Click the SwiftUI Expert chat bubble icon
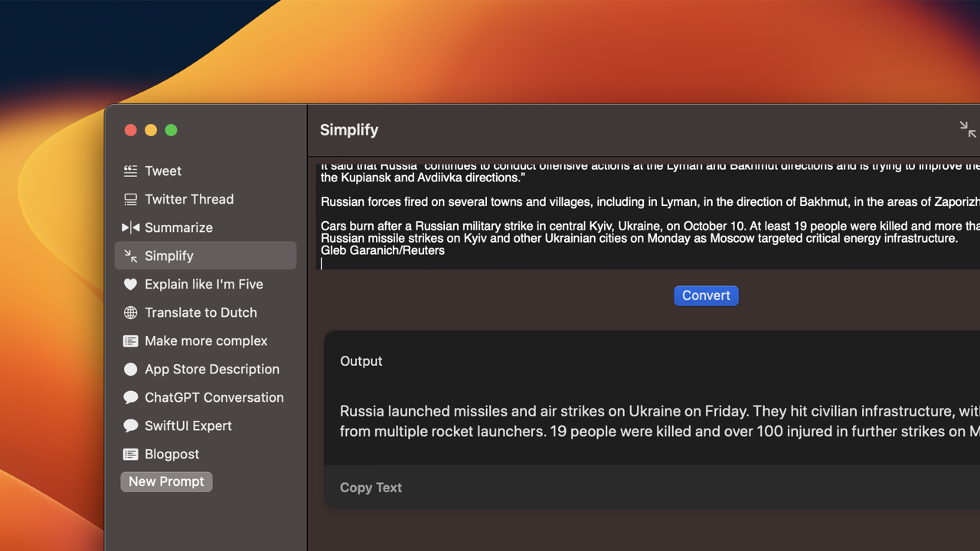This screenshot has width=980, height=551. 131,426
